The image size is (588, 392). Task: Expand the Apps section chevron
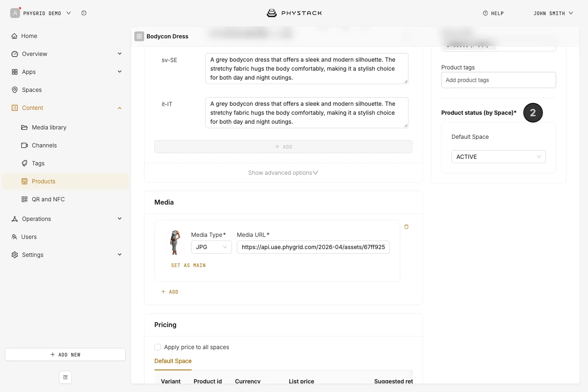click(x=120, y=71)
